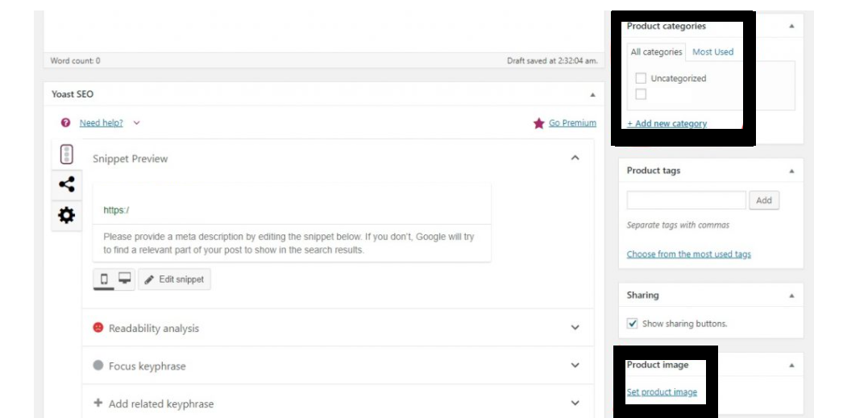Viewport: 868px width, 418px height.
Task: Expand the Focus keyphrase section
Action: tap(575, 366)
